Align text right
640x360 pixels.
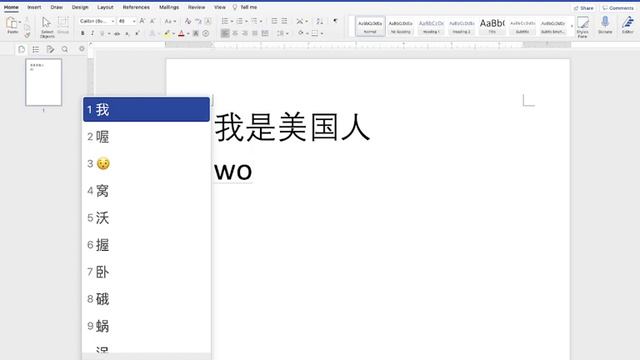pos(245,33)
